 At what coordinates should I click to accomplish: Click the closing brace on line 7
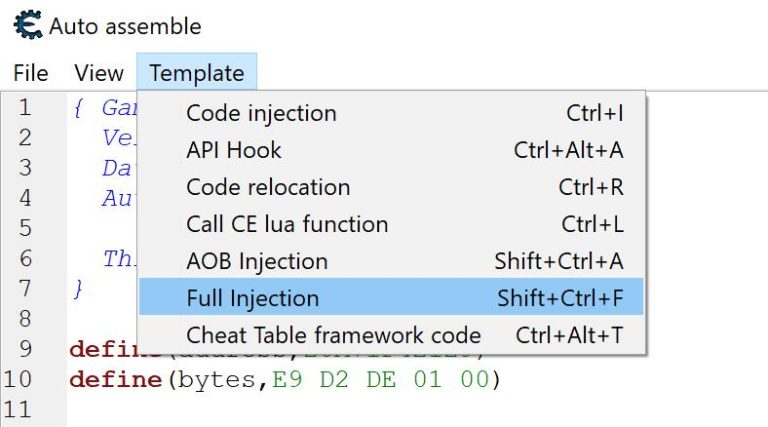tap(78, 288)
